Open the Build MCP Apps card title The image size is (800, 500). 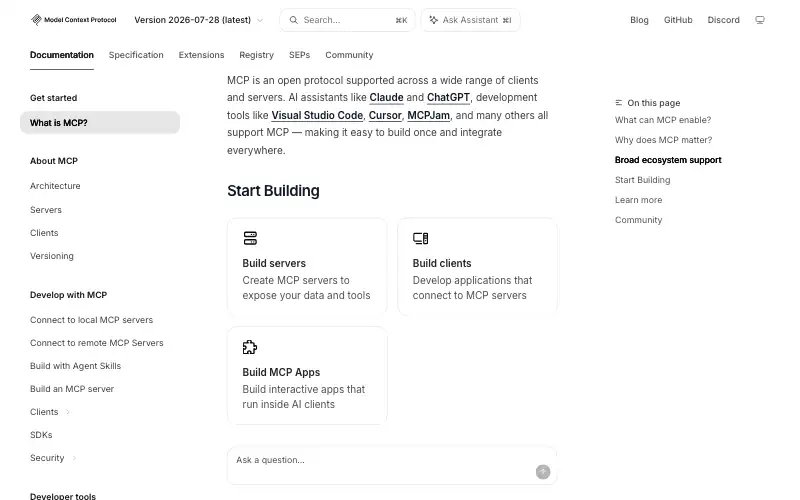click(x=281, y=372)
